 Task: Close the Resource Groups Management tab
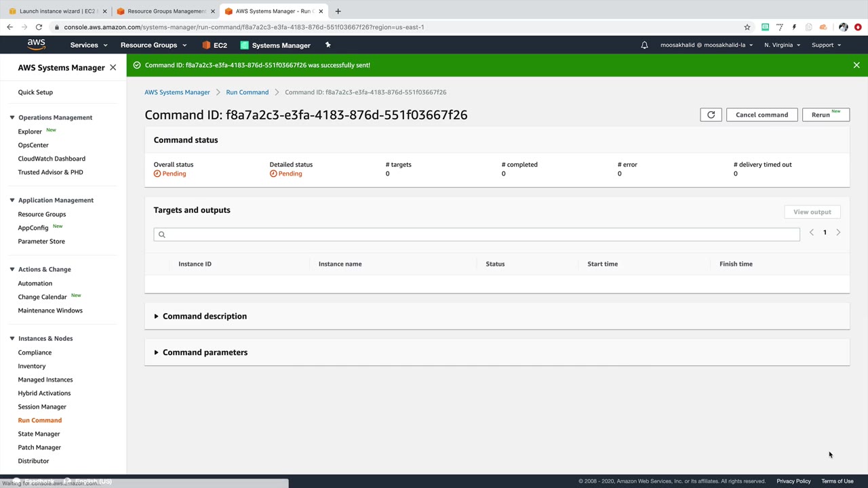(x=212, y=11)
